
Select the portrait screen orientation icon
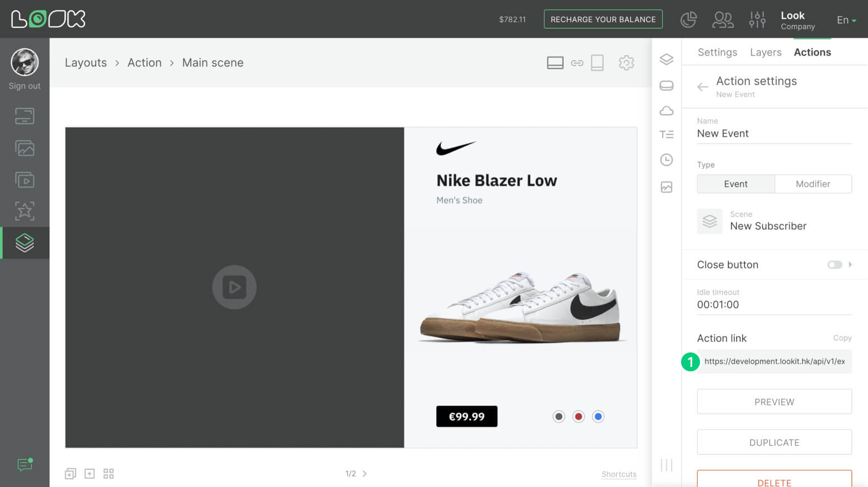597,63
